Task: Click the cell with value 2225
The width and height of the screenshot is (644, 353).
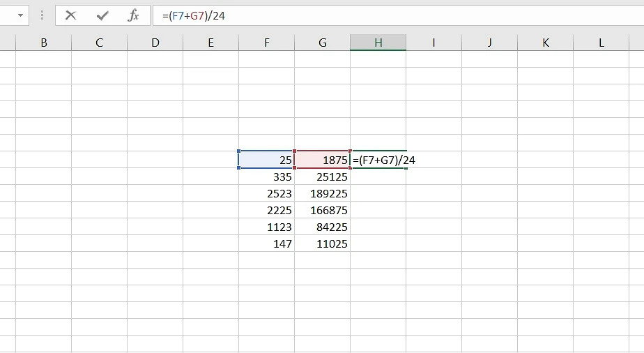Action: tap(266, 210)
